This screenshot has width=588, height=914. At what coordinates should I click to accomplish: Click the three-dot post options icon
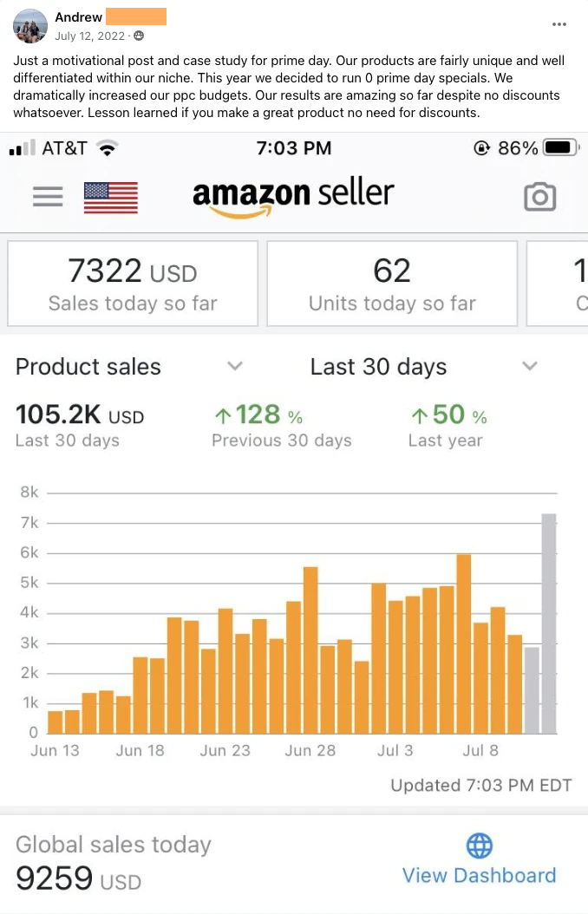point(559,23)
